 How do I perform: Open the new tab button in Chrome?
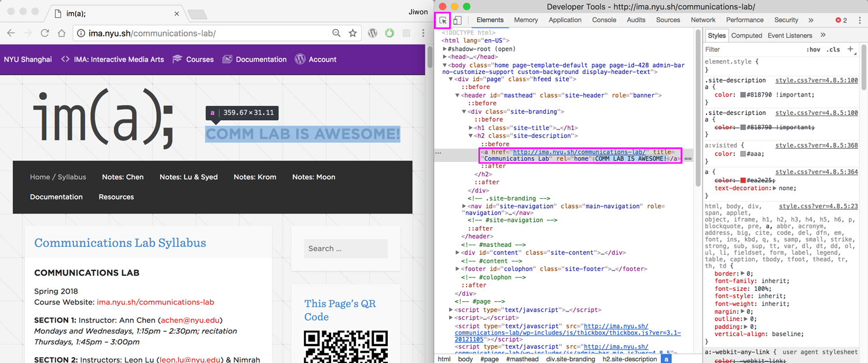pos(197,14)
